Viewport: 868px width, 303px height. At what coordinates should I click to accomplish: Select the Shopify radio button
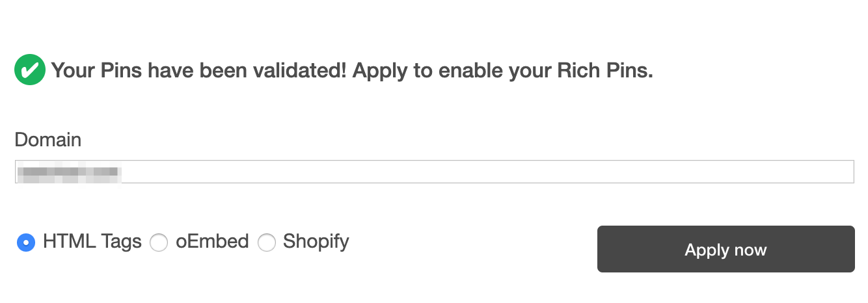(x=267, y=243)
